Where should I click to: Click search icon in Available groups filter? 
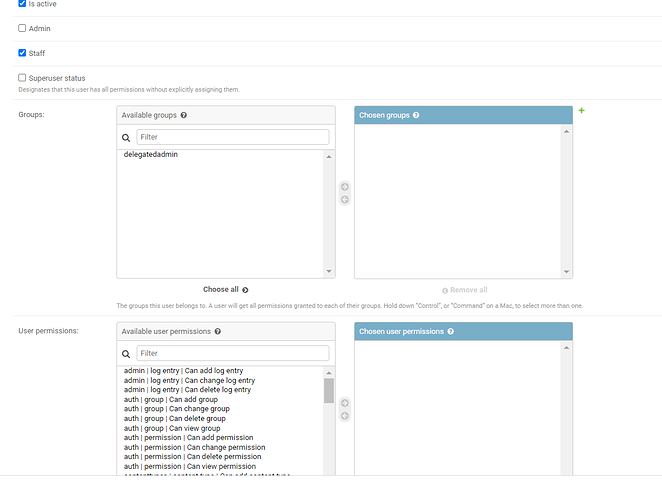[126, 138]
